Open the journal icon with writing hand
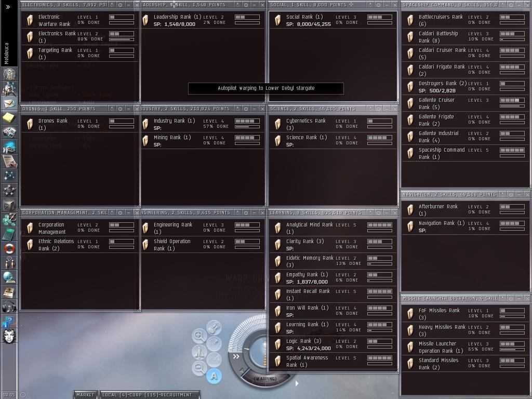Viewport: 532px width, 399px height. (9, 162)
